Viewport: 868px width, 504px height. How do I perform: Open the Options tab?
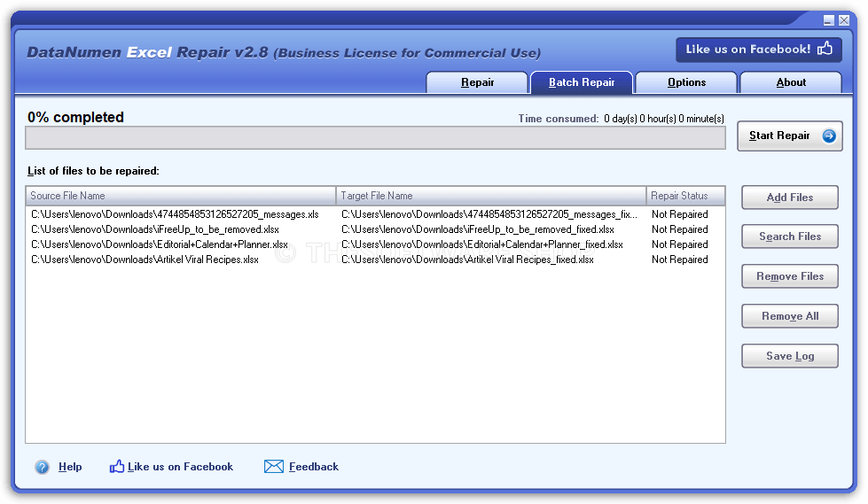coord(686,82)
